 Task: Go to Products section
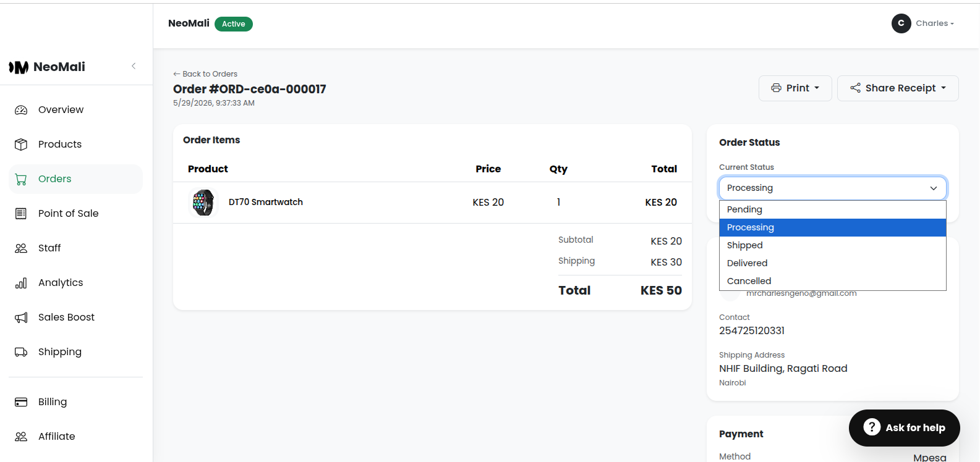point(75,145)
